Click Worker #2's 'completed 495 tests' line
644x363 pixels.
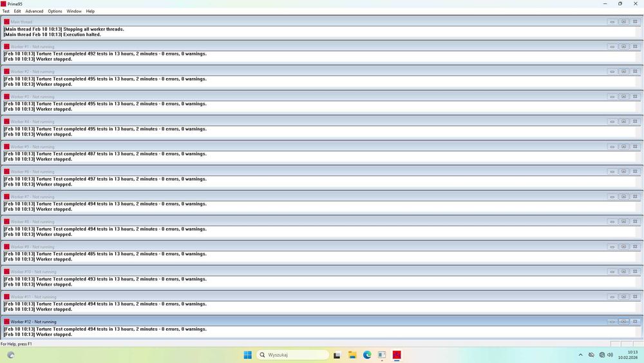105,79
